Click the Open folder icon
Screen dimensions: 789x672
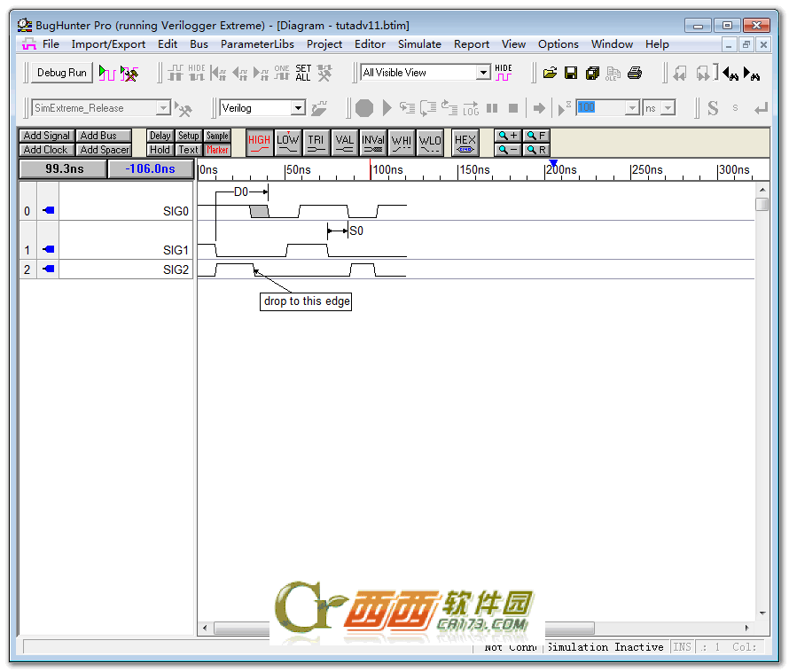point(550,73)
